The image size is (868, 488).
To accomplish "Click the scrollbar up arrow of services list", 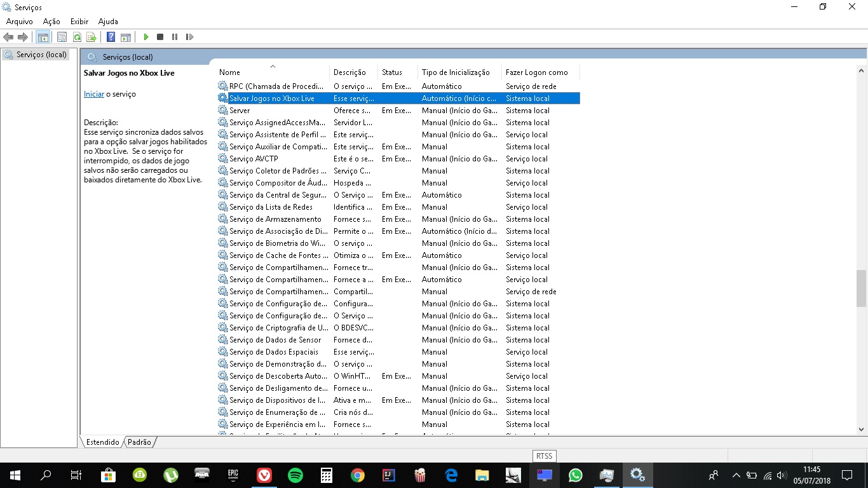I will (x=861, y=71).
